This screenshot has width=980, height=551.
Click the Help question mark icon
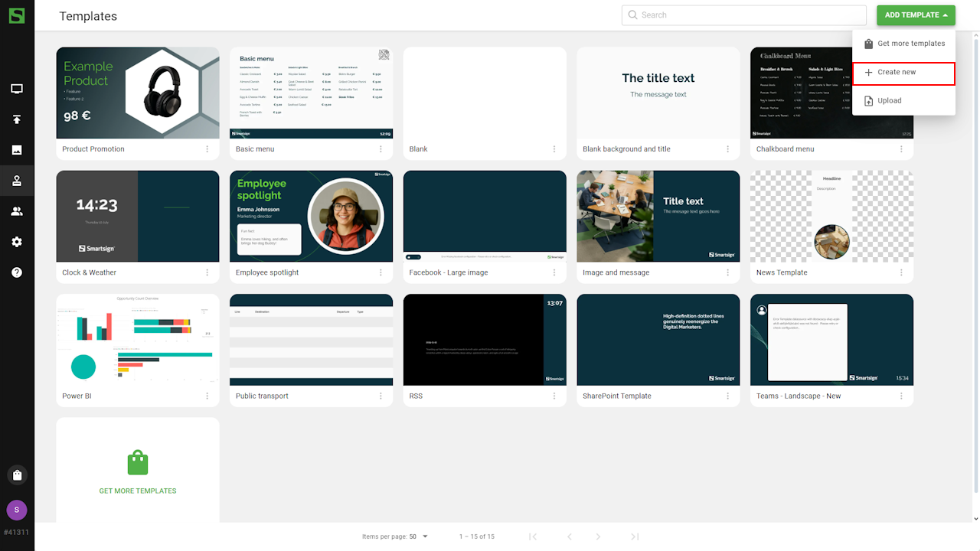point(17,272)
